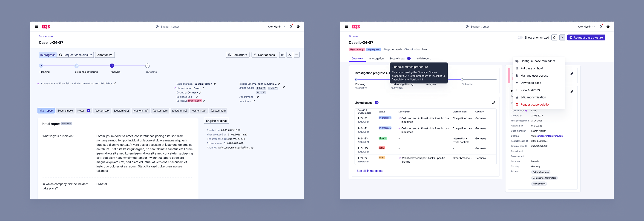
Task: Enable the Show anonymized toggle
Action: tap(520, 37)
